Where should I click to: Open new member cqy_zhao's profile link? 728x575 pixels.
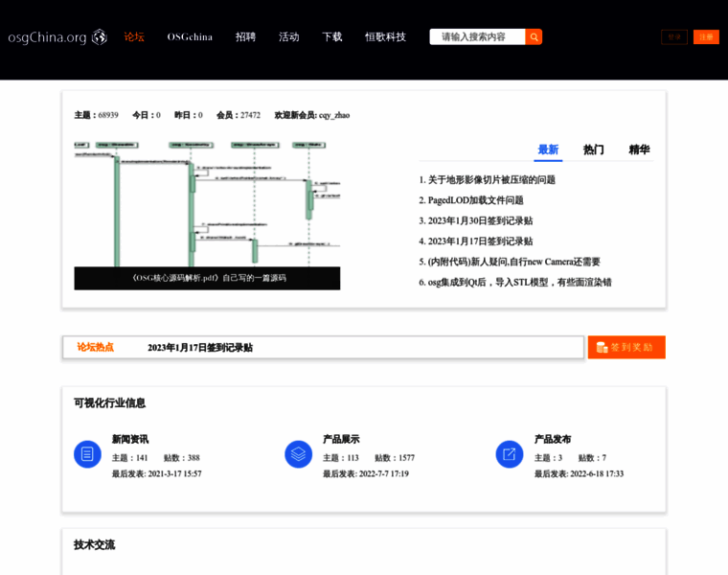(334, 115)
